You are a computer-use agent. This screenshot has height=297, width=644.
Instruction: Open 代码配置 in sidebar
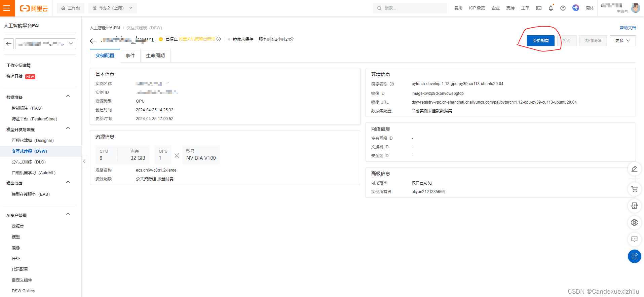20,269
